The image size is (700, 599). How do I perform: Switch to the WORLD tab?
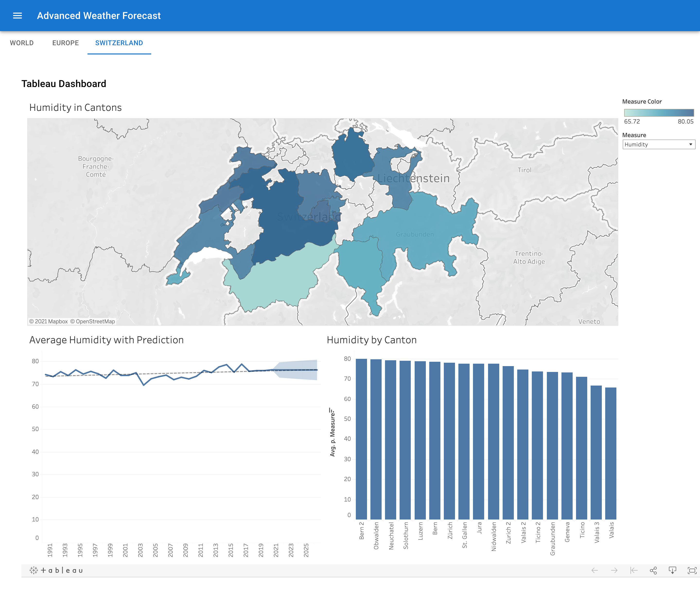22,43
